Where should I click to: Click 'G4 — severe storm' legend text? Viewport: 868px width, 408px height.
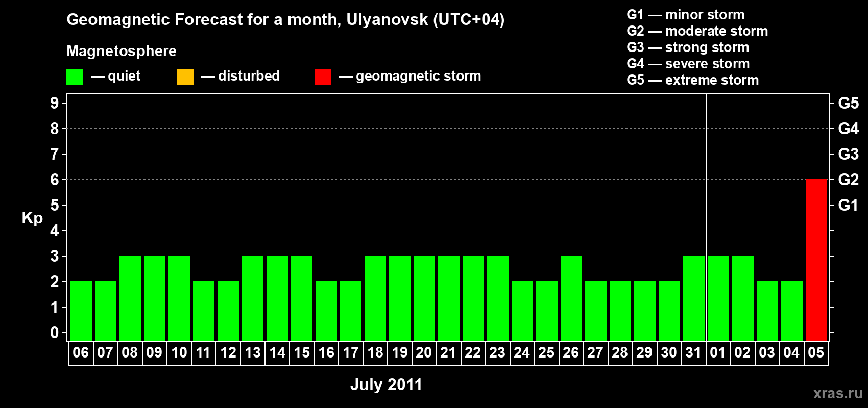pos(688,64)
